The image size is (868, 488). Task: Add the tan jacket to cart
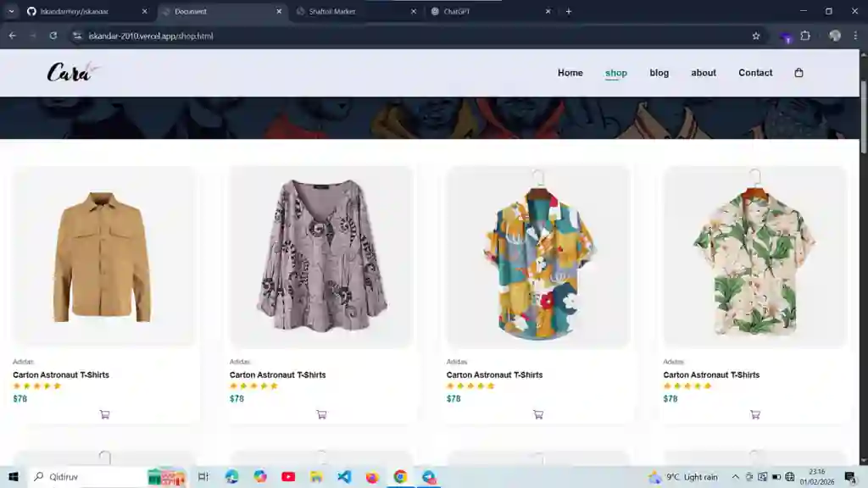click(x=104, y=414)
